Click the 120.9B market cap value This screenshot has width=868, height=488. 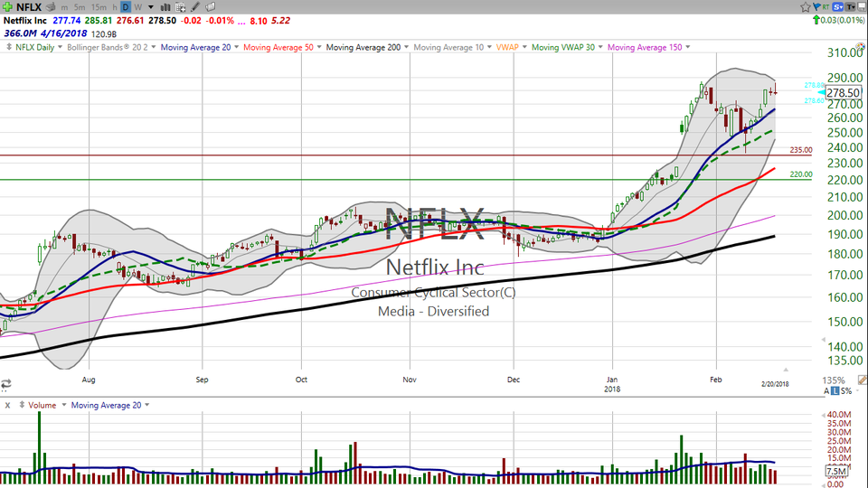[x=103, y=34]
